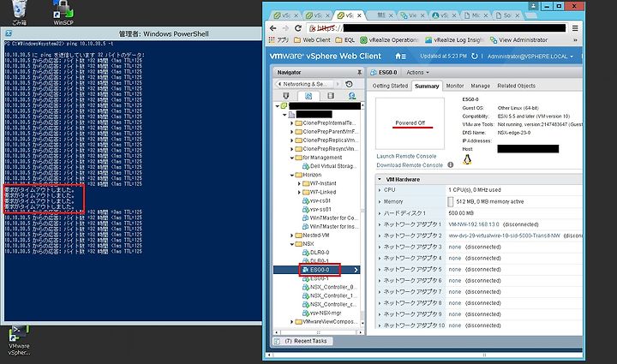Click the browser forward arrow
The height and width of the screenshot is (364, 617).
pyautogui.click(x=285, y=28)
